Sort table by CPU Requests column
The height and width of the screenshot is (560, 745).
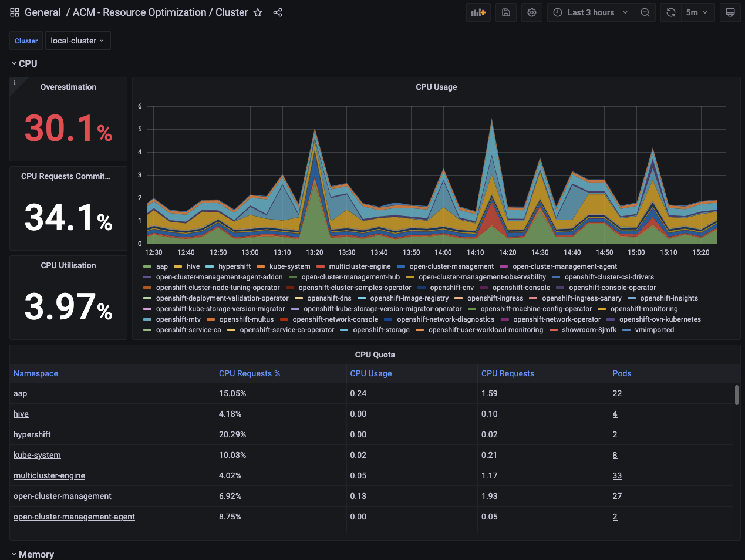point(508,373)
